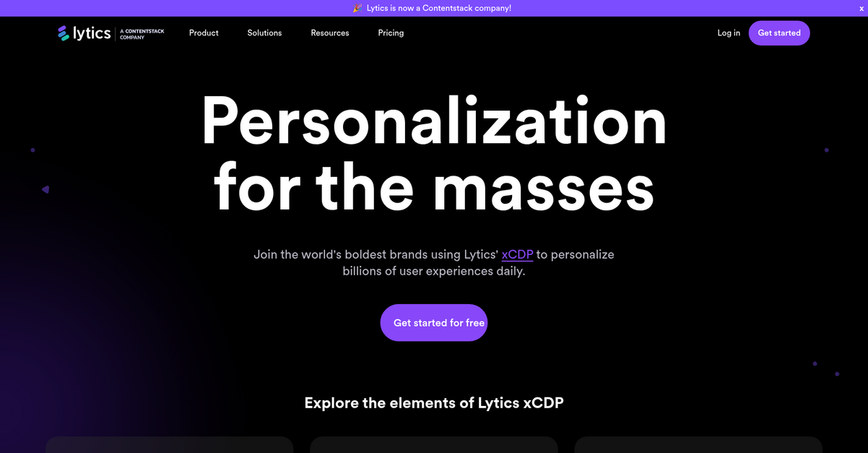Image resolution: width=868 pixels, height=453 pixels.
Task: Click the party popper emoji in the banner
Action: [357, 8]
